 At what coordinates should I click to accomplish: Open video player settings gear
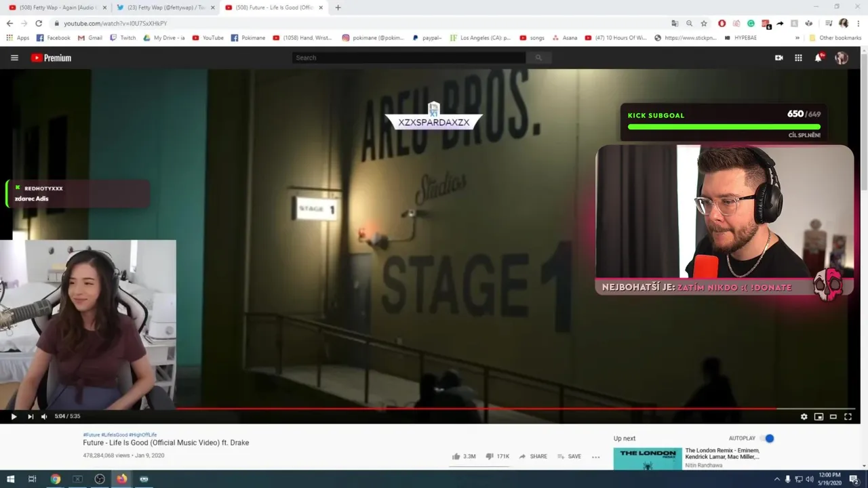pos(804,417)
